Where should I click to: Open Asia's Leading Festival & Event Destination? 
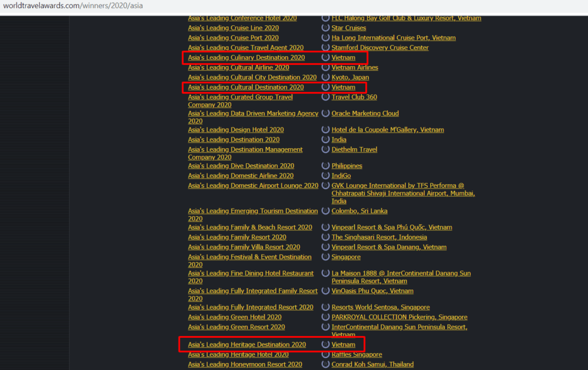(x=250, y=260)
